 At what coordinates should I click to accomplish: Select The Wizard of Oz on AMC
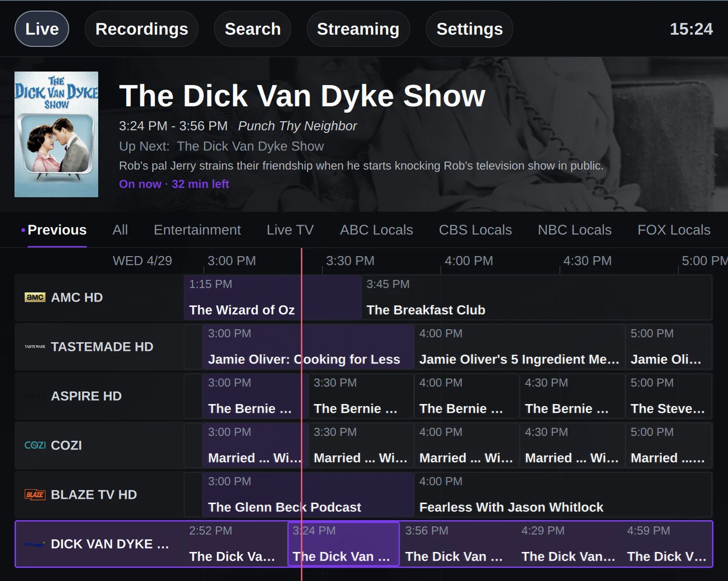click(x=272, y=297)
